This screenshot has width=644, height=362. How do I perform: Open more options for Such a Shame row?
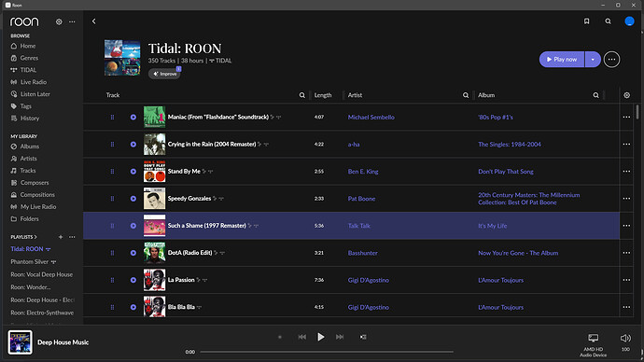pos(626,226)
